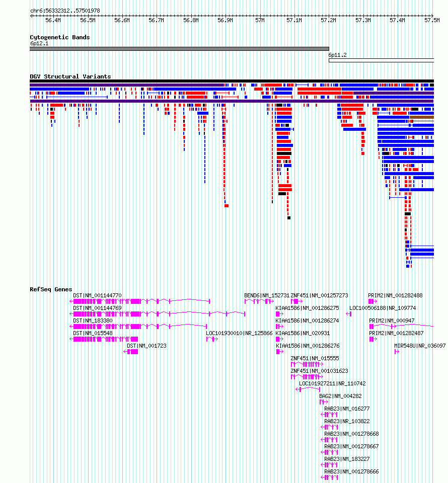Click the 56.7M ruler tick label
Image resolution: width=448 pixels, height=483 pixels.
(x=156, y=20)
